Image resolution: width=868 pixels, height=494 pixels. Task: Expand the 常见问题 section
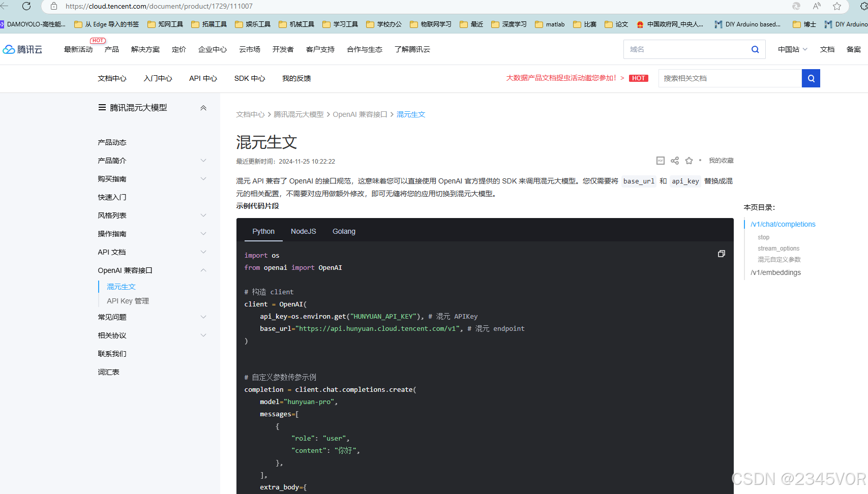203,317
